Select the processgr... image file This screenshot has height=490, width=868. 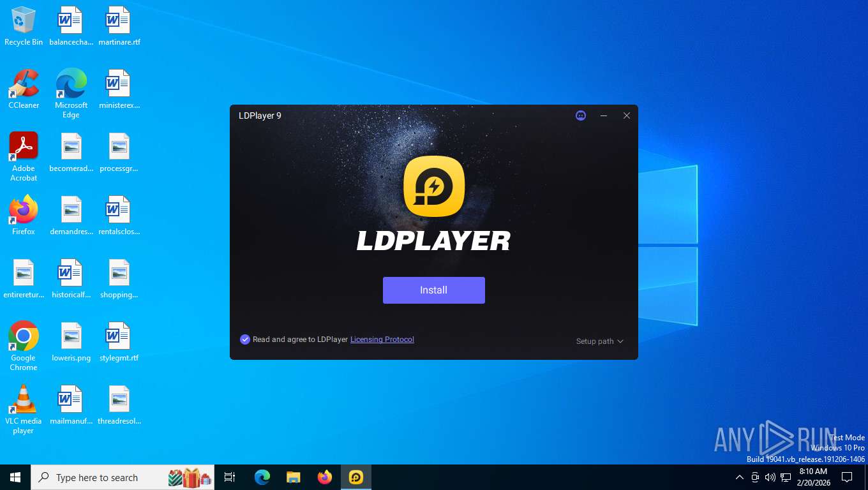coord(119,152)
